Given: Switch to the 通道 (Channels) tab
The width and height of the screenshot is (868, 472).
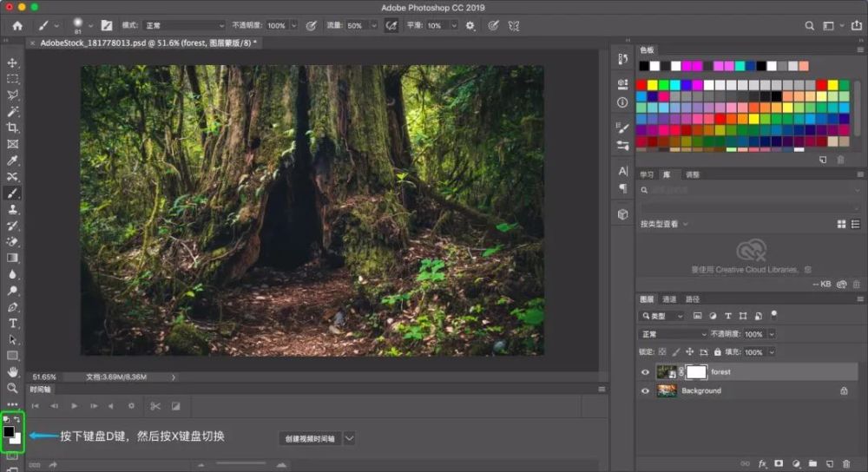Looking at the screenshot, I should pos(669,299).
